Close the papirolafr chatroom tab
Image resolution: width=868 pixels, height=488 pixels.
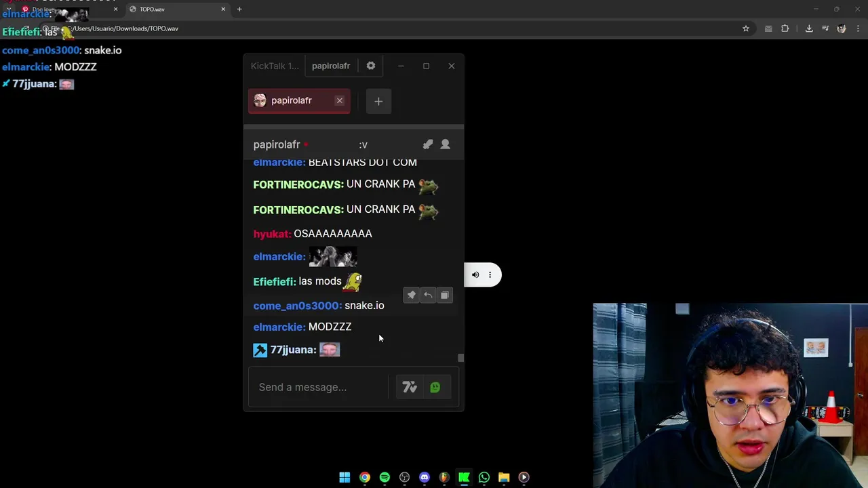tap(339, 100)
